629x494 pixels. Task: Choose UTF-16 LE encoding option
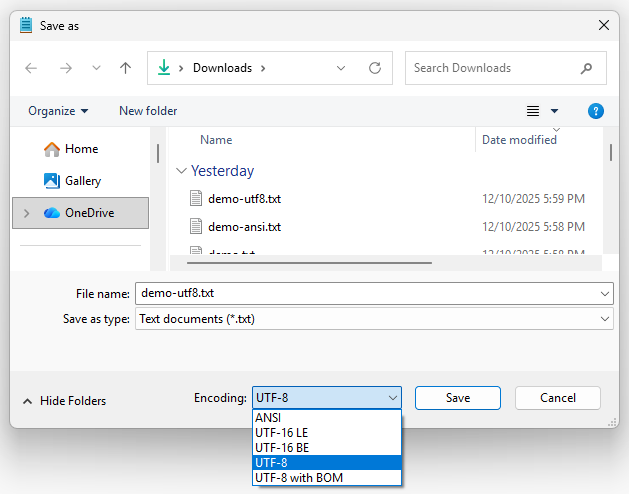327,433
